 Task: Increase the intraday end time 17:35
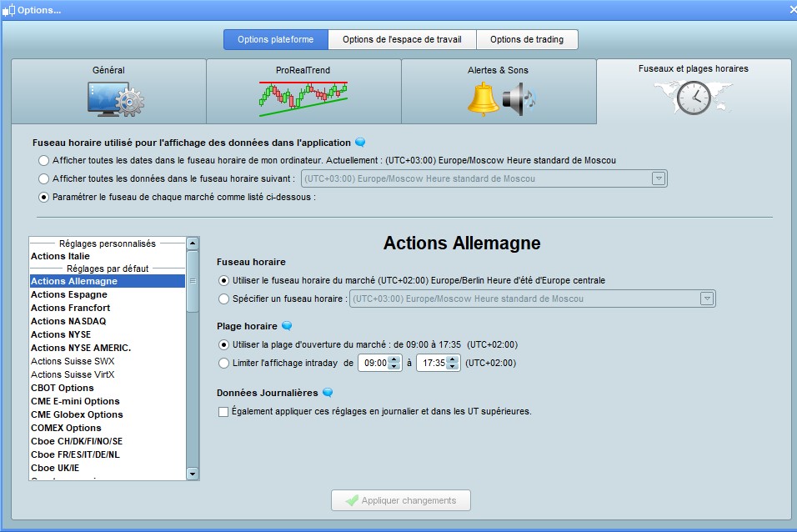pos(453,359)
